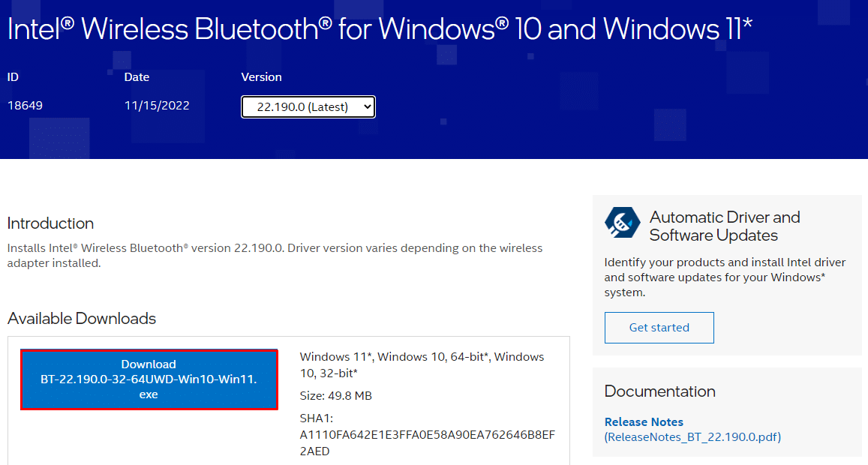Image resolution: width=868 pixels, height=465 pixels.
Task: Select the page title Intel Wireless Bluetooth heading
Action: pyautogui.click(x=380, y=28)
